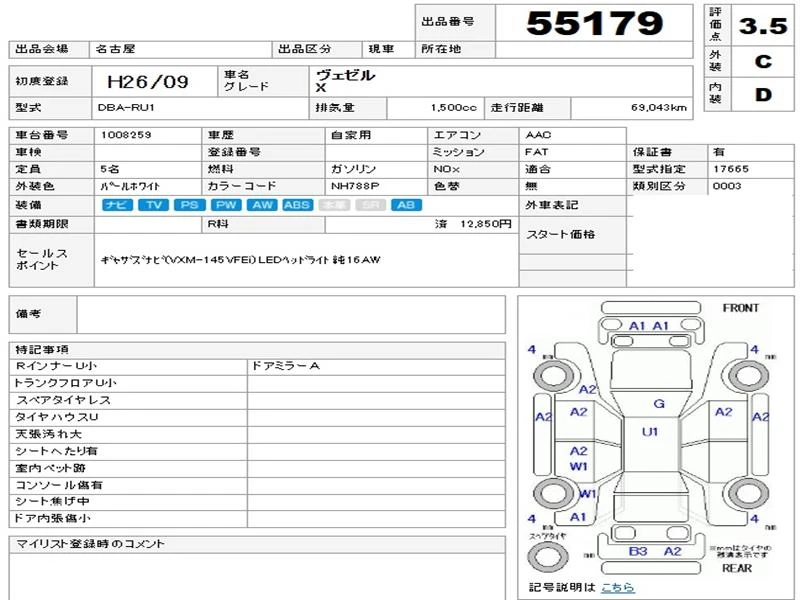Click the B3 mark on rear bumper
The height and width of the screenshot is (600, 800).
[x=637, y=551]
